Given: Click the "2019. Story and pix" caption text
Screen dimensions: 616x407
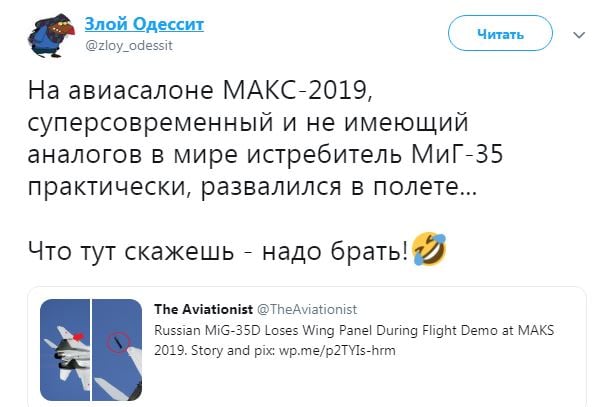Looking at the screenshot, I should (215, 350).
